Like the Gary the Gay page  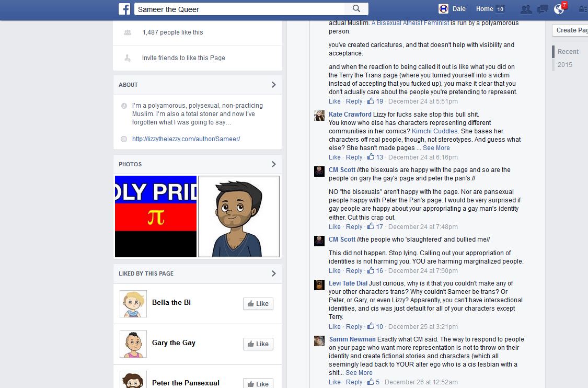[x=258, y=344]
